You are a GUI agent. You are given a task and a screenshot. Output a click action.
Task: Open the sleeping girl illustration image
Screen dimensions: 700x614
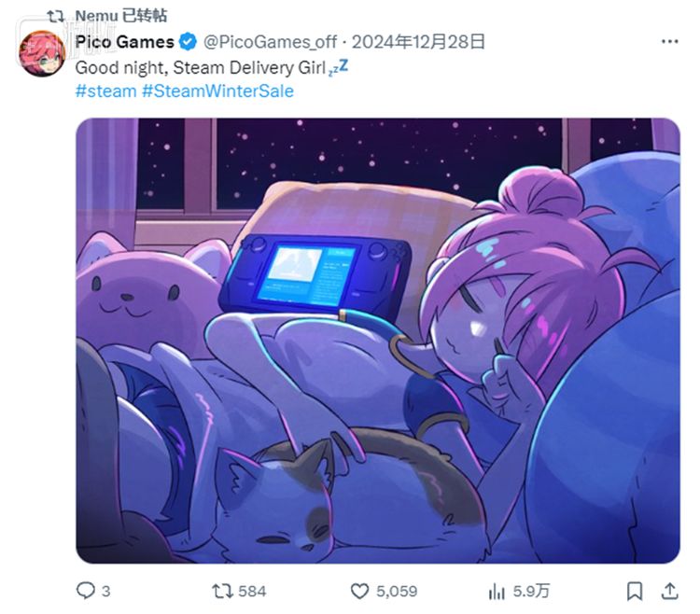pos(377,341)
